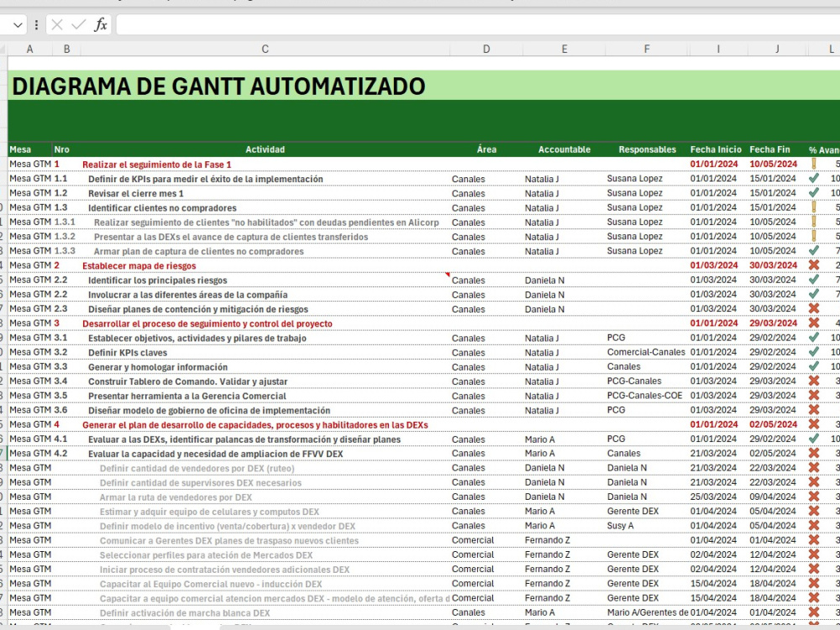Select cell 'Comercial-Canales' in Responsables column
Image resolution: width=840 pixels, height=630 pixels.
click(646, 352)
